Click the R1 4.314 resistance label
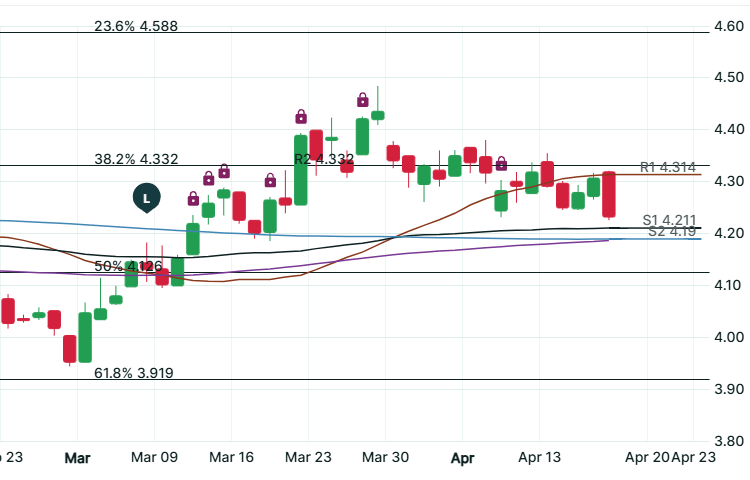750x480 pixels. 668,167
